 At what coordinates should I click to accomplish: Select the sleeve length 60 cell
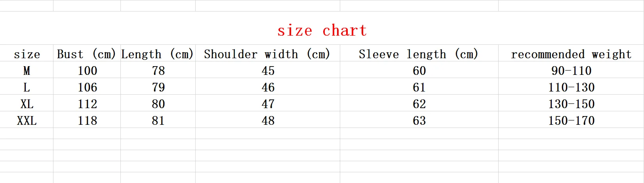[x=419, y=70]
